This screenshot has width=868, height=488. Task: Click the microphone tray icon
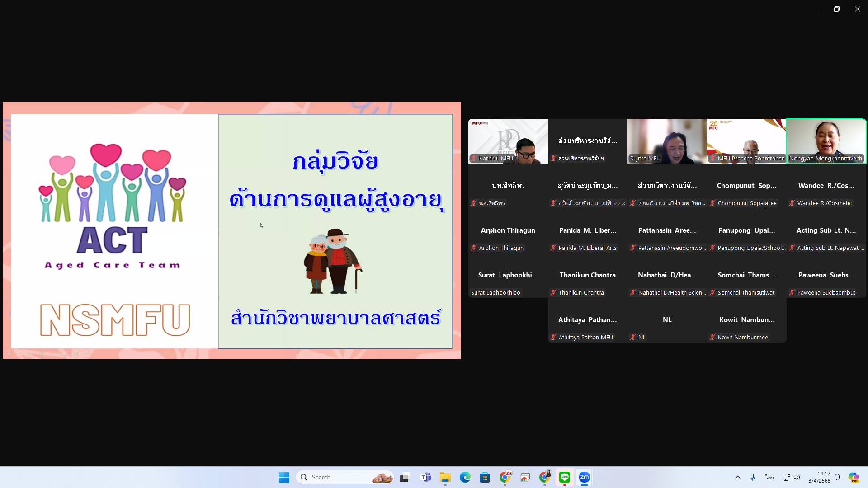[x=752, y=477]
